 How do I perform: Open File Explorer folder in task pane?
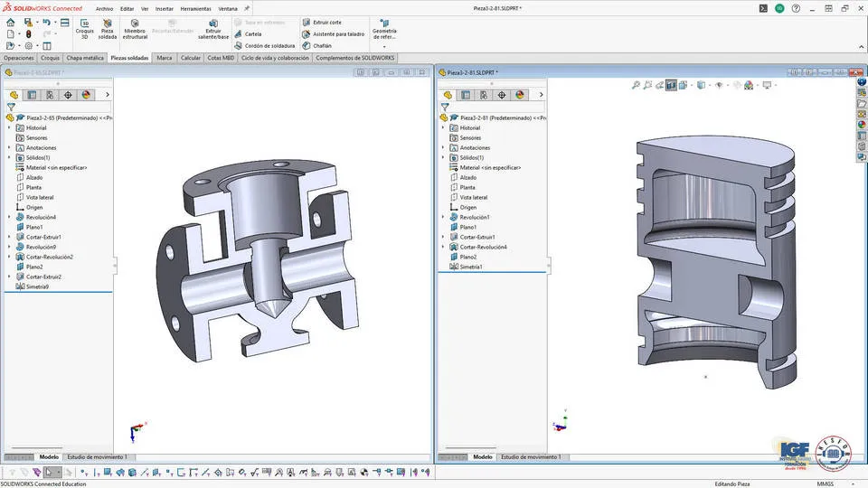click(862, 103)
